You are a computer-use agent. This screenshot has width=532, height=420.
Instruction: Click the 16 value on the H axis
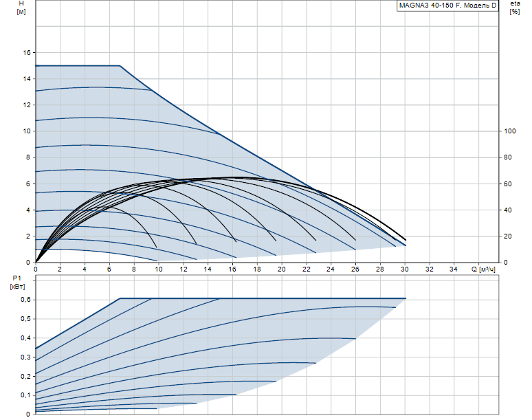pos(27,52)
